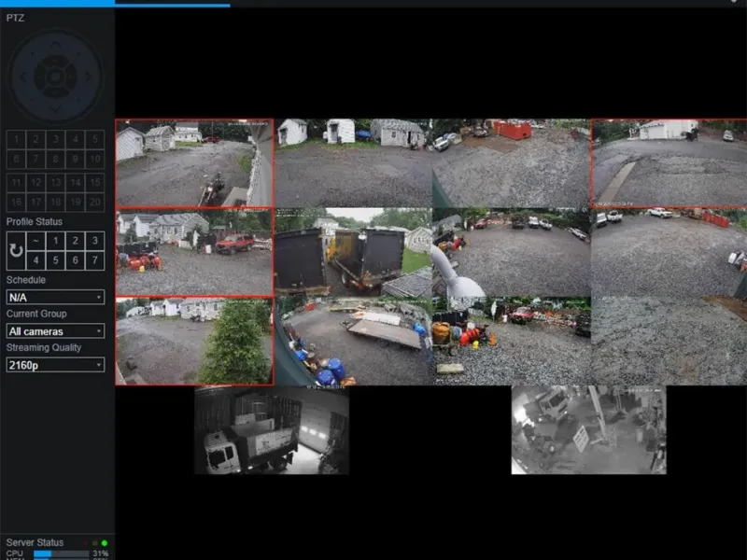Select the camera feed showing a parked motorcycle

click(x=194, y=162)
